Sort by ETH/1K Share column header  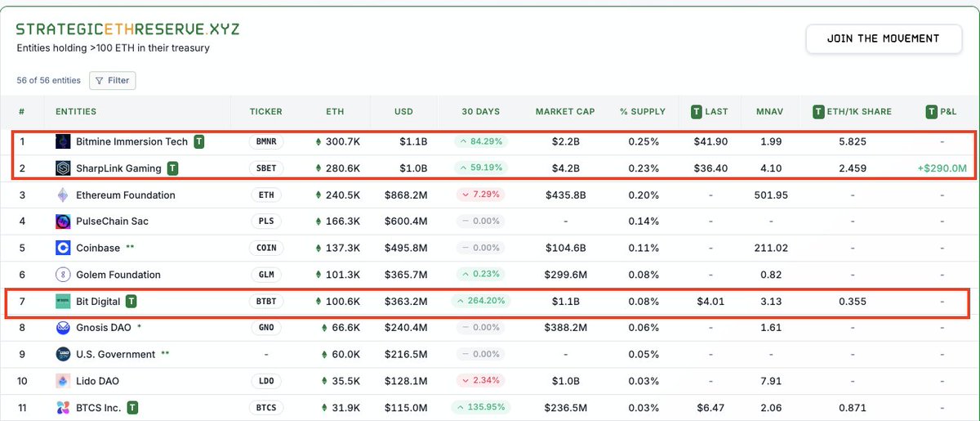[853, 111]
